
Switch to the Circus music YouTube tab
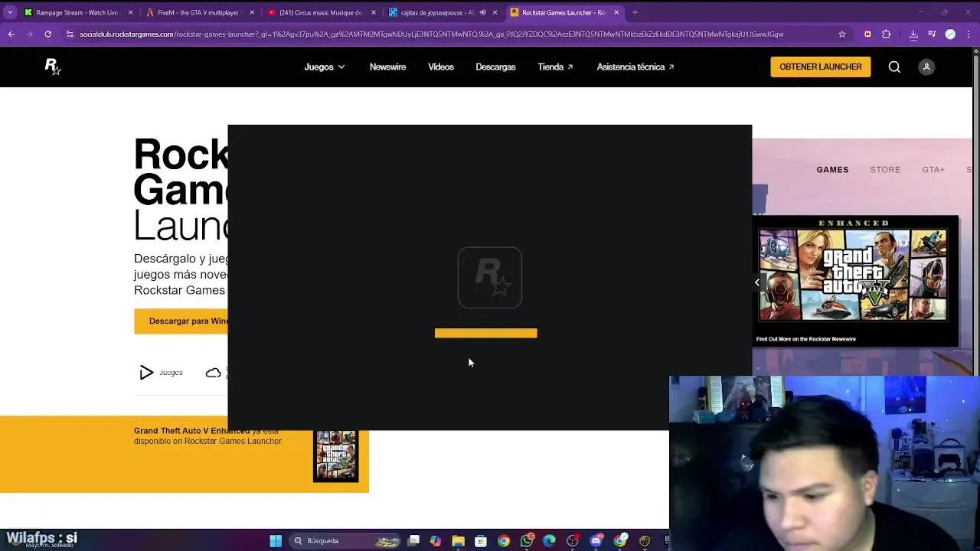point(320,12)
